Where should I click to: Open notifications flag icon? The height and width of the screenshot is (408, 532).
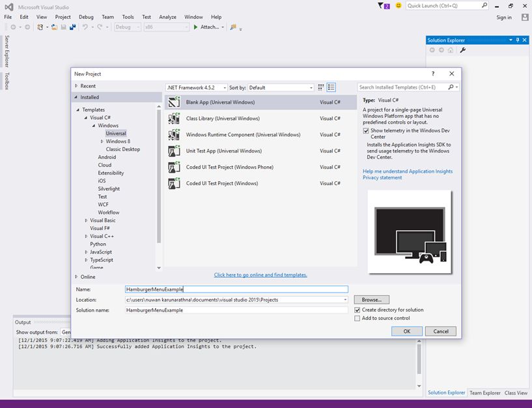click(x=382, y=6)
